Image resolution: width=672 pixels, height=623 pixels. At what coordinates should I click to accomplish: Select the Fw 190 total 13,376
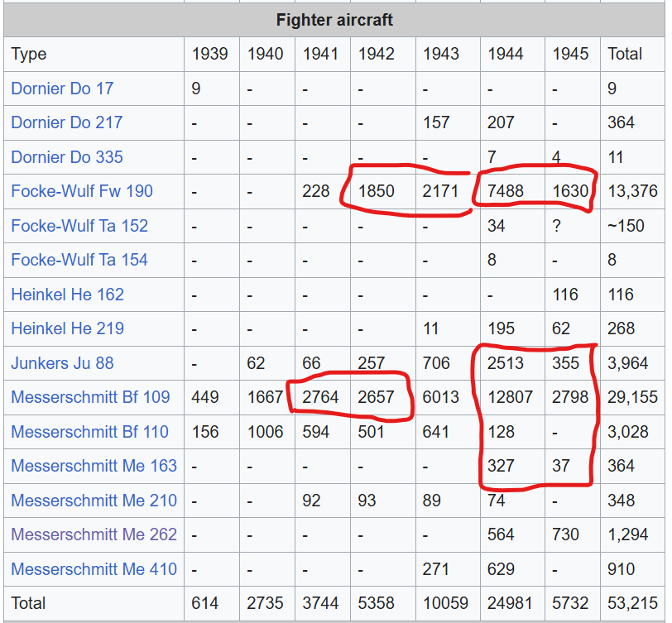[x=632, y=191]
